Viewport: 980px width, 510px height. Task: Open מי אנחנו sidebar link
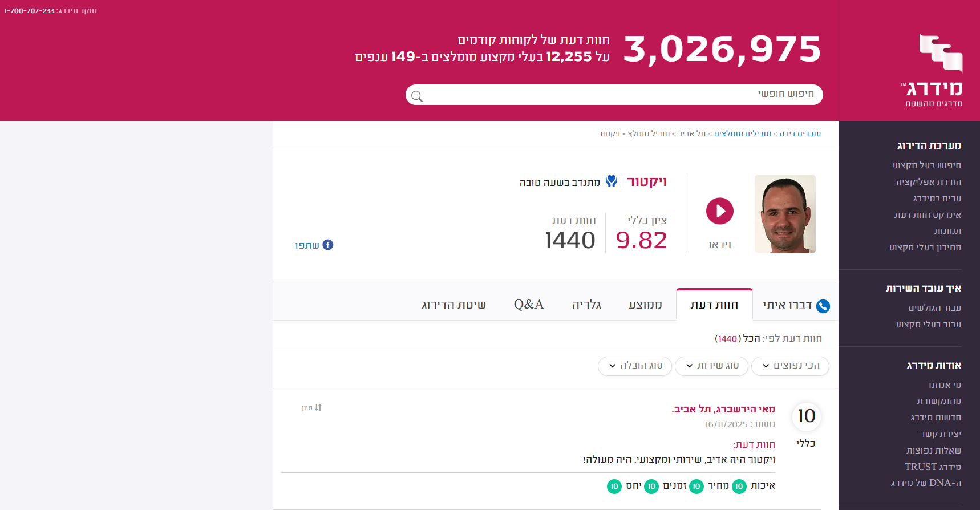coord(945,385)
